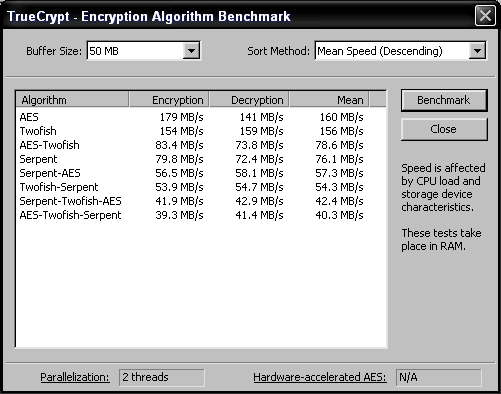Image resolution: width=501 pixels, height=394 pixels.
Task: Click the 40.3 MB/s mean value
Action: tap(339, 215)
